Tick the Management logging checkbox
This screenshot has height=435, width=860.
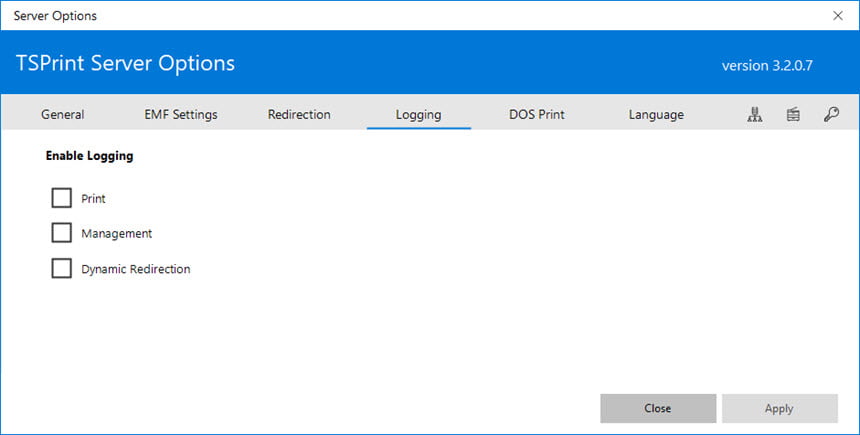coord(61,233)
